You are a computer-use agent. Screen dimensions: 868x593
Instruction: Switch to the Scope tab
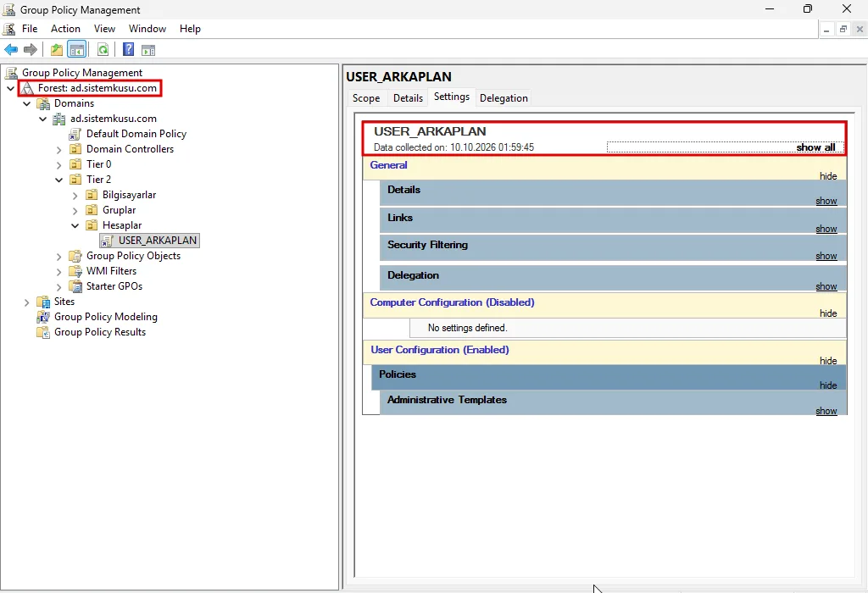pos(366,98)
